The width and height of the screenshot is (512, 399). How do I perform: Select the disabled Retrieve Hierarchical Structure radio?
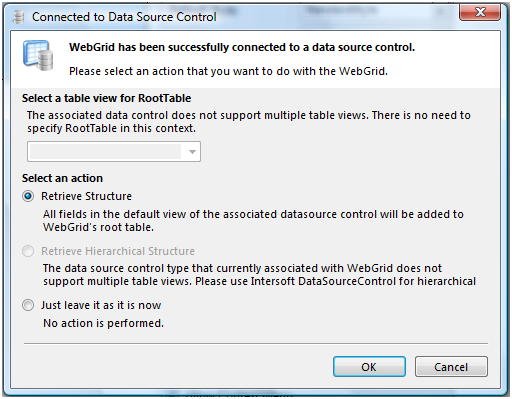click(28, 251)
